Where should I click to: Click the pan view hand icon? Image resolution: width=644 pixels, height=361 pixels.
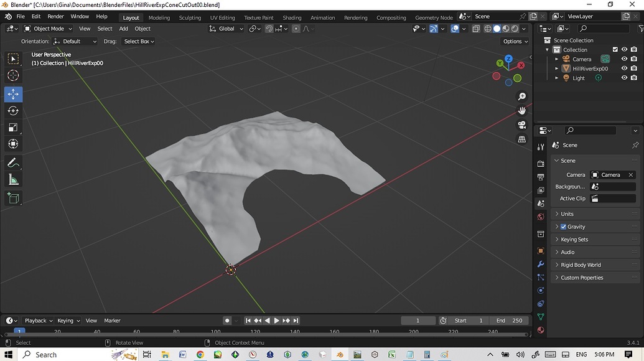(x=521, y=111)
